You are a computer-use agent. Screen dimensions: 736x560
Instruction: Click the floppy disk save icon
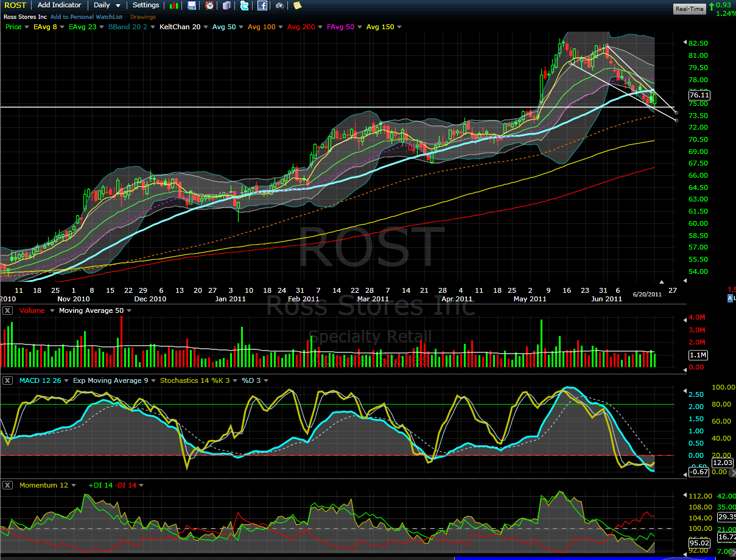coord(192,5)
